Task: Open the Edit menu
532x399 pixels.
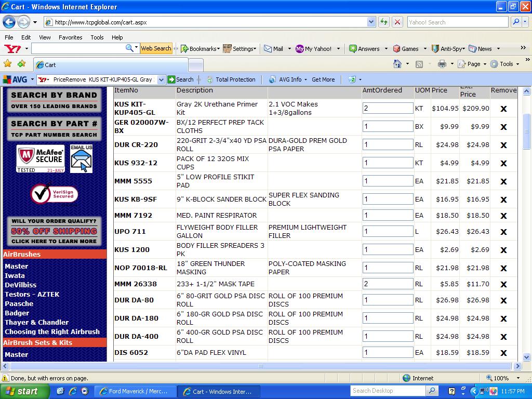Action: 26,37
